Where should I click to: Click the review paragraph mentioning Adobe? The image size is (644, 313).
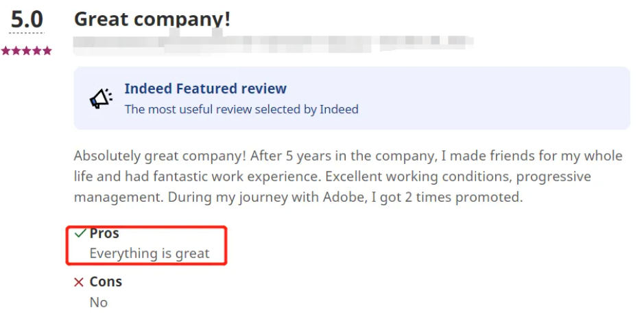(x=348, y=176)
